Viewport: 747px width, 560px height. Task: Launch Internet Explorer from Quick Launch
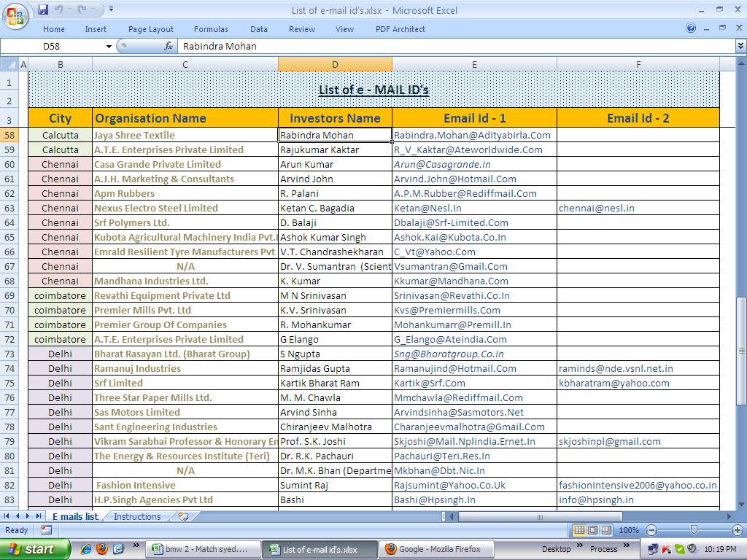[86, 549]
